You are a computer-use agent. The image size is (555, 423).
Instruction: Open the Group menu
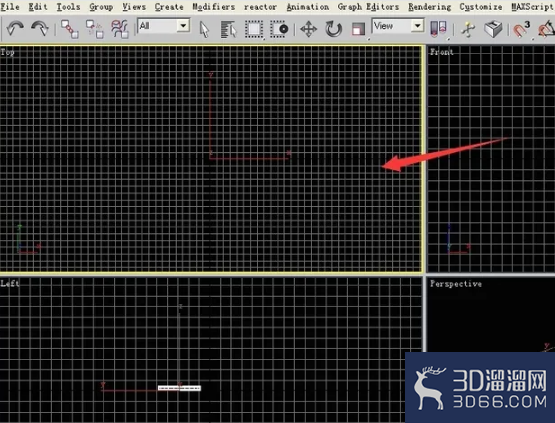101,7
